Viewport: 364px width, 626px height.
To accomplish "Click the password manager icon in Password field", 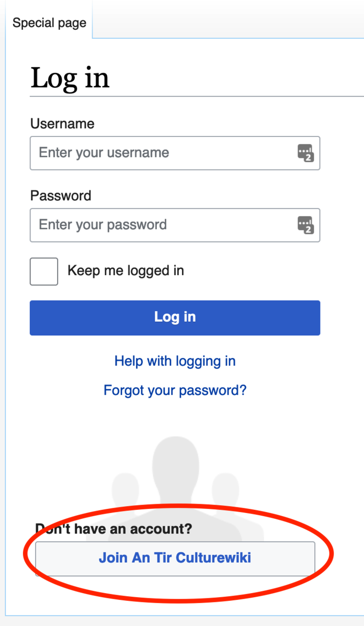I will (305, 225).
